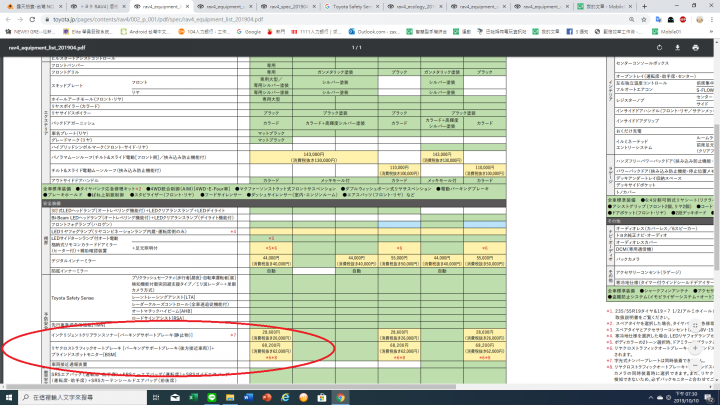The width and height of the screenshot is (720, 405).
Task: Click the fit-to-page button in PDF viewer
Action: 695,326
